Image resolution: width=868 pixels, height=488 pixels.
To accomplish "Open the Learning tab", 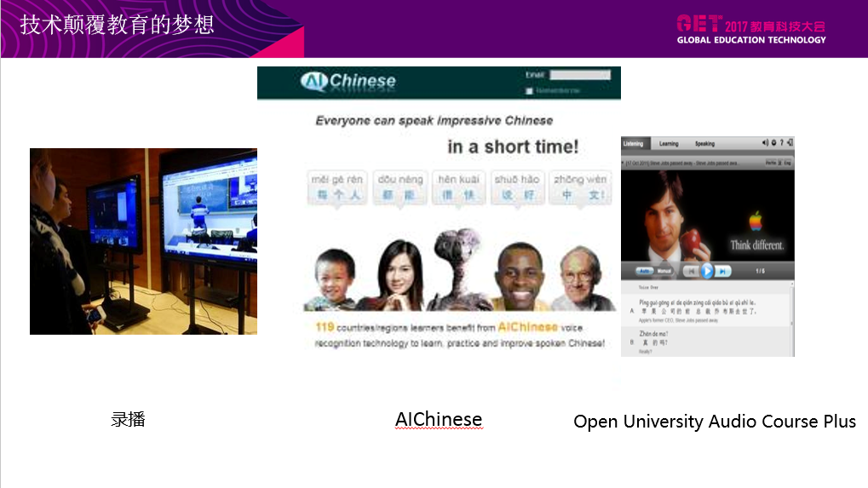I will coord(669,143).
